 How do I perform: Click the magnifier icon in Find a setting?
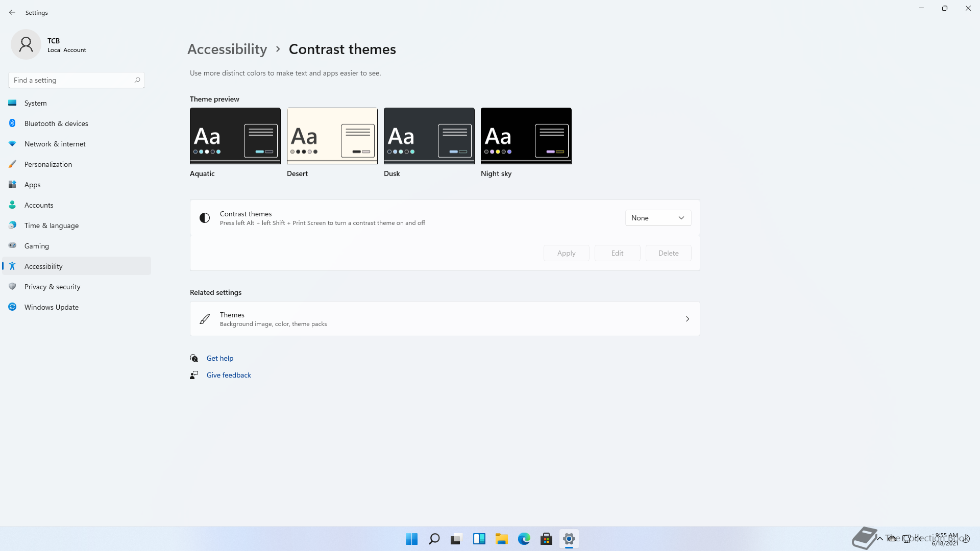point(137,80)
